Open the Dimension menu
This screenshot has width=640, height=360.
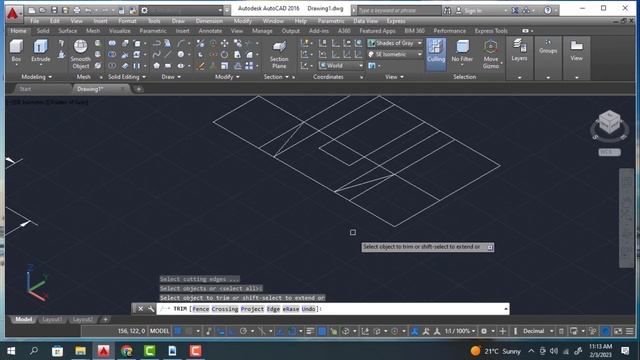209,21
